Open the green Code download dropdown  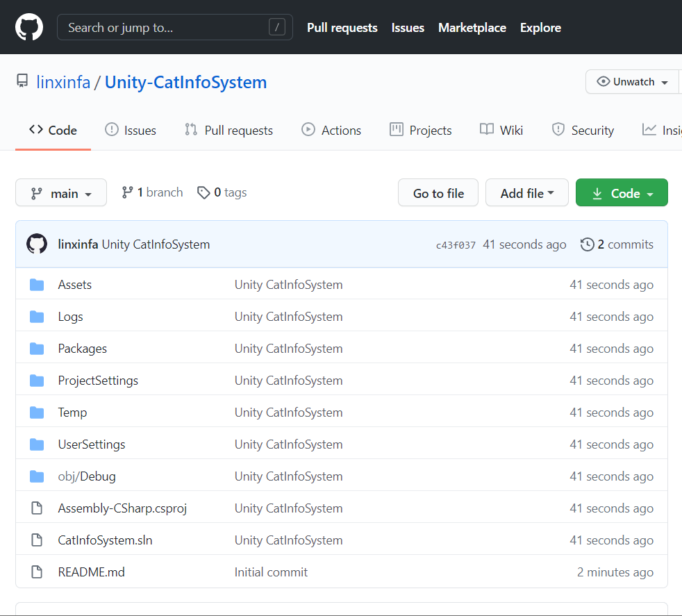(622, 193)
